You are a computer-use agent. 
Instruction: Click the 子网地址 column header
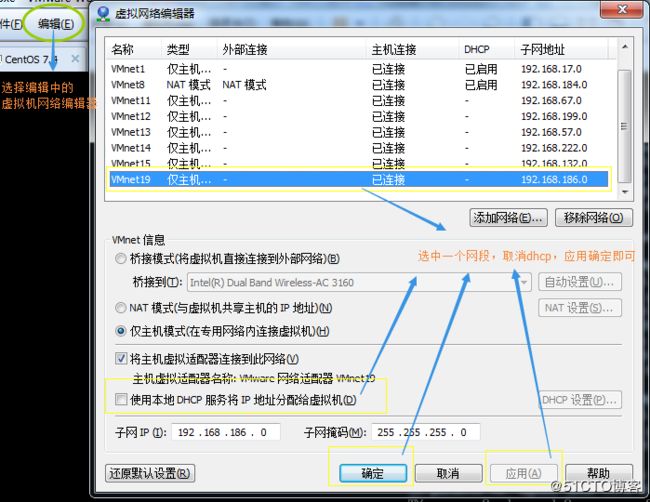561,50
